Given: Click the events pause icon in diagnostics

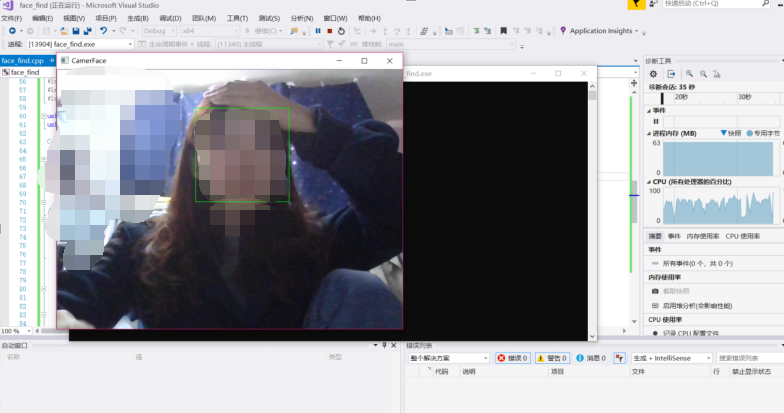Looking at the screenshot, I should pos(656,122).
